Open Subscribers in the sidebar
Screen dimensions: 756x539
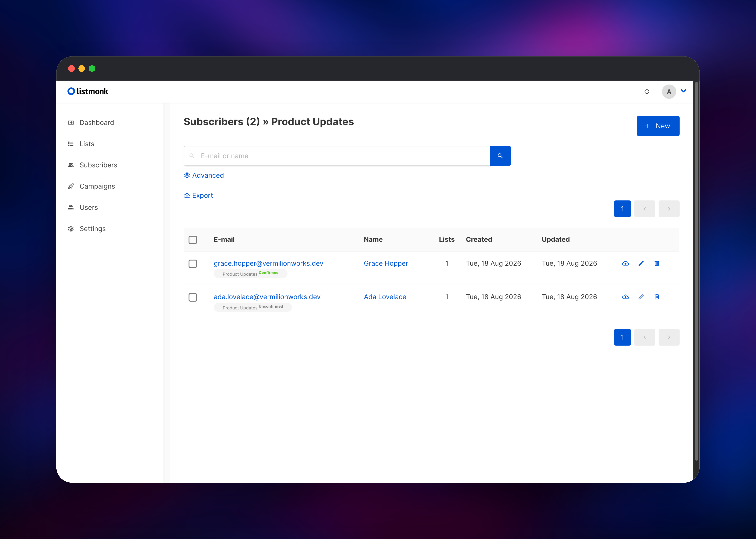coord(98,165)
